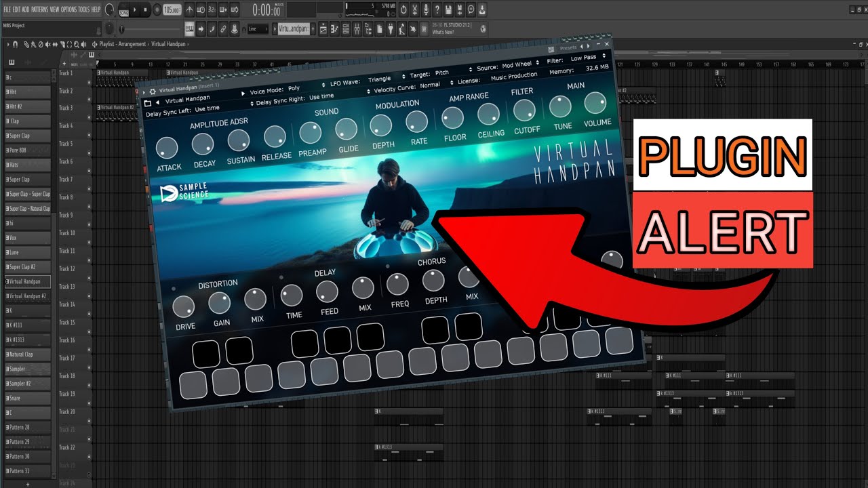Select the Snare pattern in the picker
Image resolution: width=868 pixels, height=488 pixels.
click(27, 398)
